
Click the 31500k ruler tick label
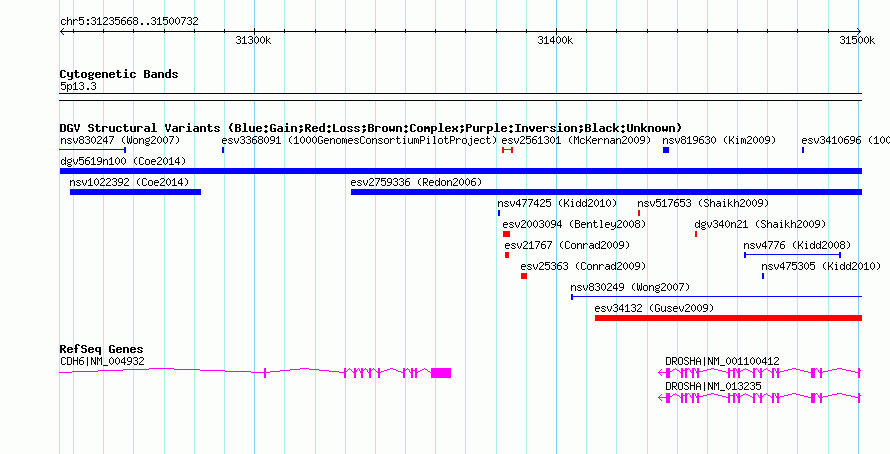(x=857, y=40)
